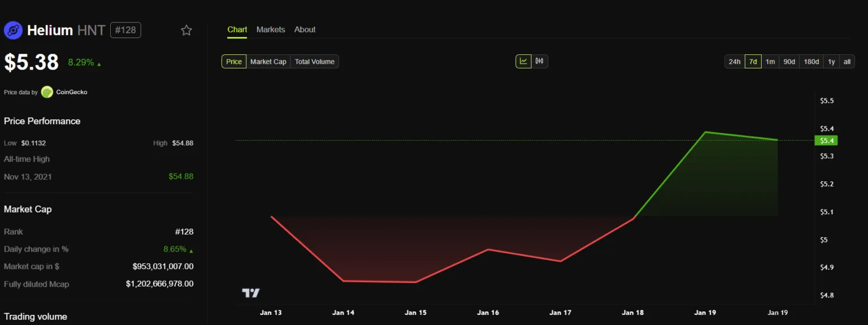The height and width of the screenshot is (325, 868).
Task: Click the #128 rank badge
Action: 125,30
